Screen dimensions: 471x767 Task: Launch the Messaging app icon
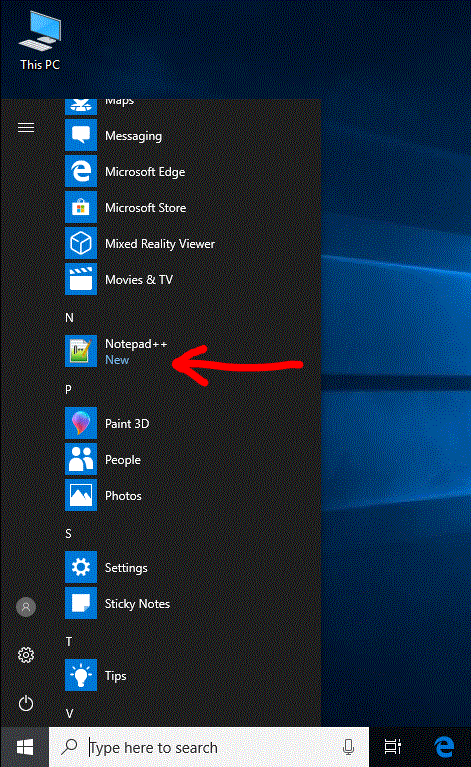81,135
